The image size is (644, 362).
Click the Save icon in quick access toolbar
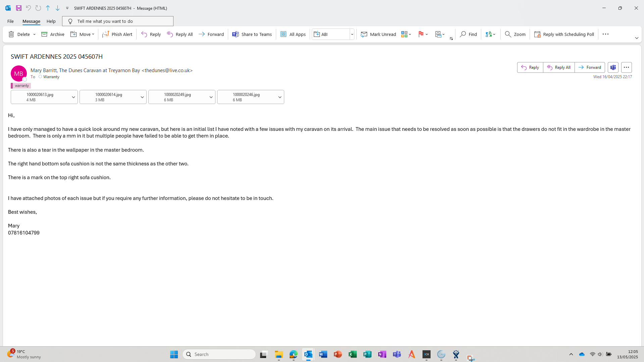click(x=19, y=8)
